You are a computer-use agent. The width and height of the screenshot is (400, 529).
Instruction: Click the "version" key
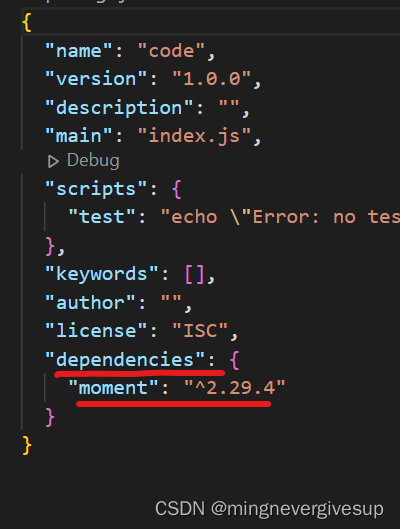[x=96, y=79]
